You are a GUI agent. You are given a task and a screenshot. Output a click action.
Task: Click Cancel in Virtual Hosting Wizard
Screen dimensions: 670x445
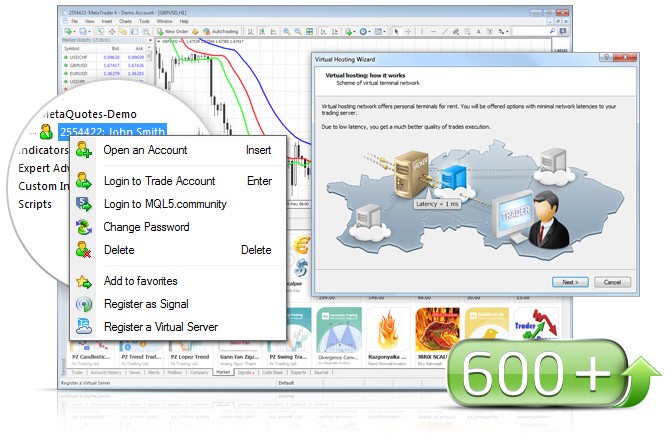(612, 282)
